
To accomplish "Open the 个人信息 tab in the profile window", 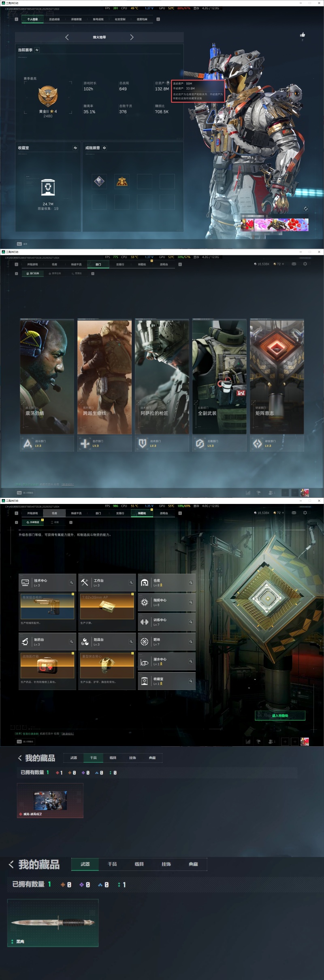I will 32,19.
